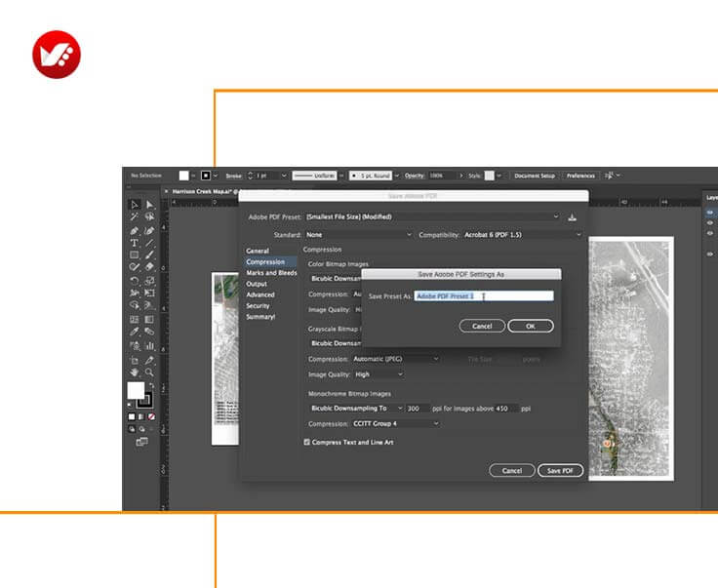The image size is (718, 588).
Task: Open the Adobe PDF Preset dropdown
Action: tap(432, 216)
